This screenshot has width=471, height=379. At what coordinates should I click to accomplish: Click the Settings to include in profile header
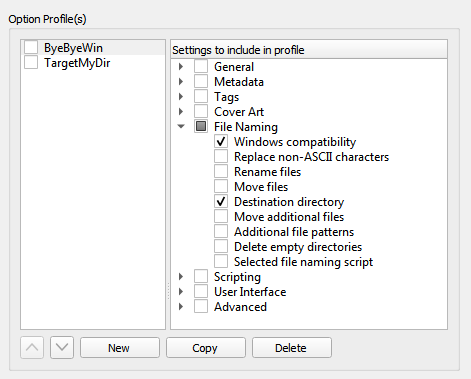[309, 50]
